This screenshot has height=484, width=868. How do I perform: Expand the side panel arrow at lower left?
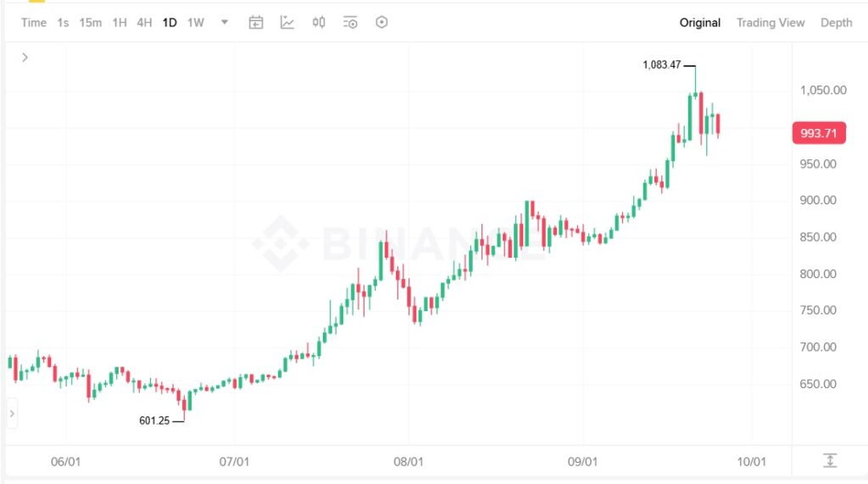coord(12,414)
